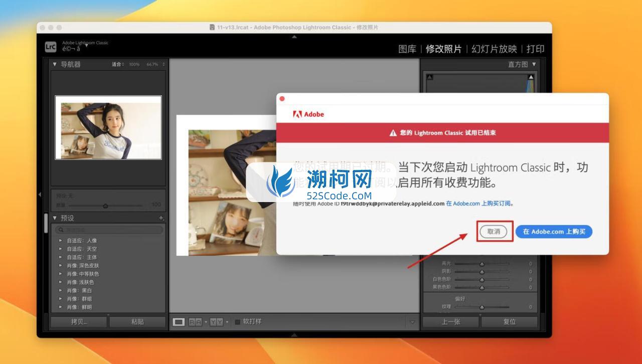Click the 拷贝... button
Screen dimensions: 642x364
coord(79,322)
